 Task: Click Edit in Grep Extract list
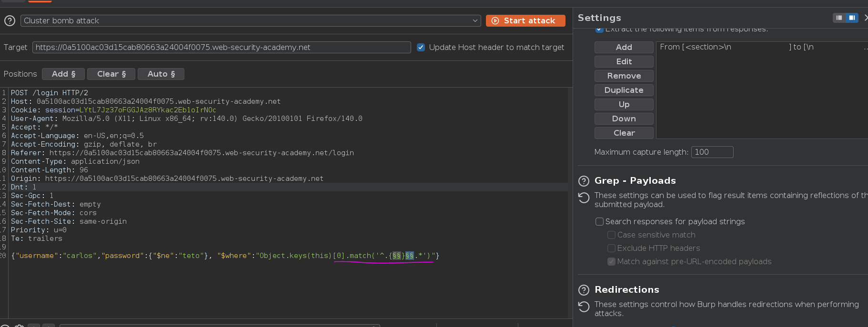click(x=624, y=61)
